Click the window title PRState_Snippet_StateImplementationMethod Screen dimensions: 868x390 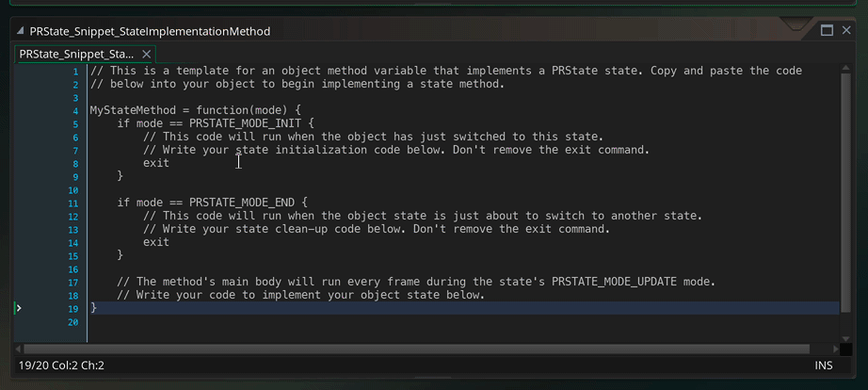150,31
